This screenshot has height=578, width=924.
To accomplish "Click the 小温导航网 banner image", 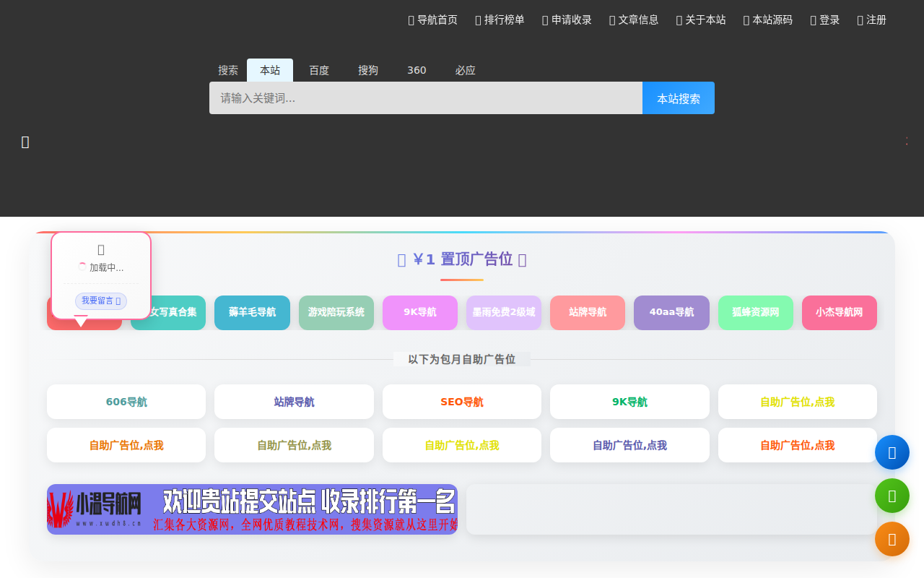I will 252,509.
